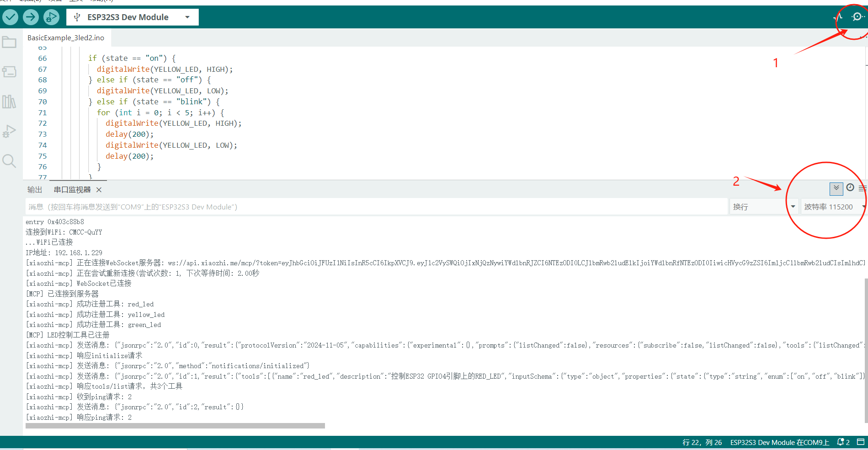Open the ESP32S3 Dev Module board selector
This screenshot has height=450, width=868.
[133, 17]
